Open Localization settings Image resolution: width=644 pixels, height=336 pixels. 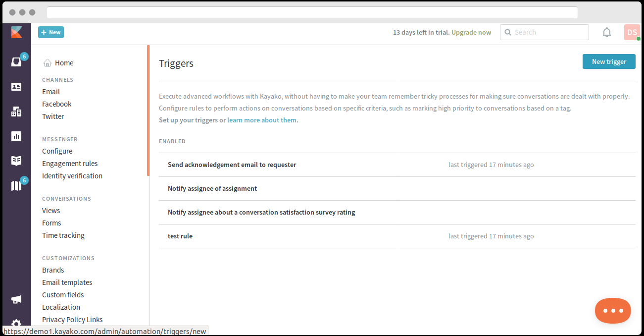click(61, 307)
